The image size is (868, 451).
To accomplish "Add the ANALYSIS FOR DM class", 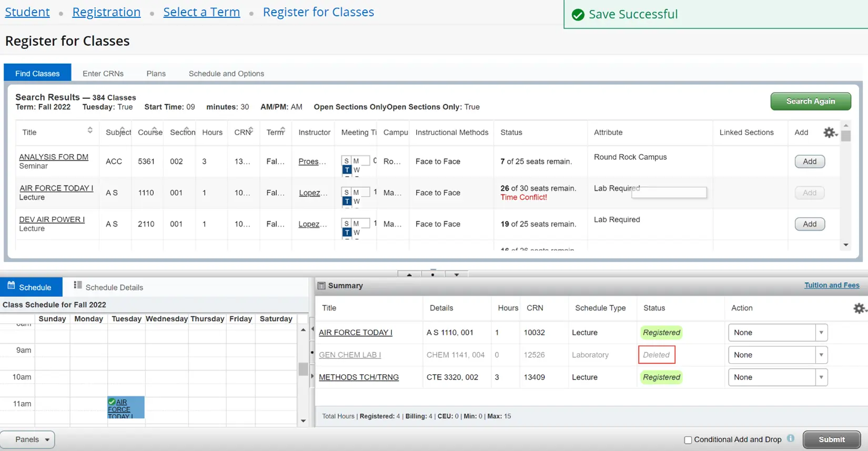I will (810, 161).
